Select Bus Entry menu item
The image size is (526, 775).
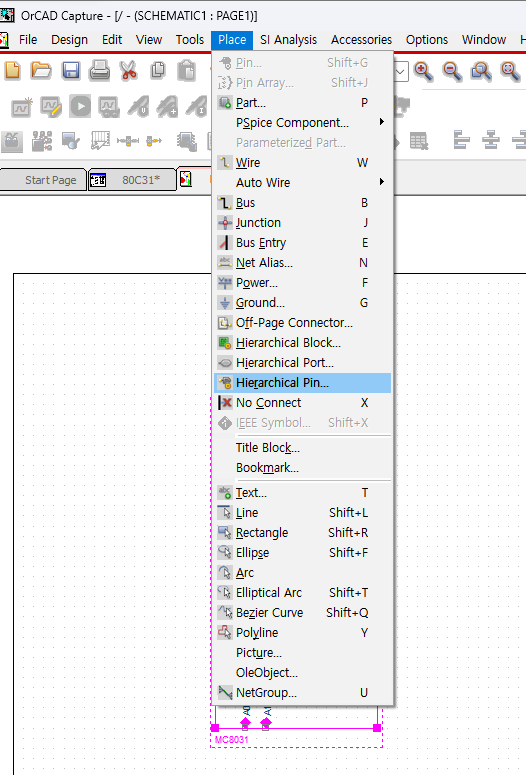[x=303, y=243]
